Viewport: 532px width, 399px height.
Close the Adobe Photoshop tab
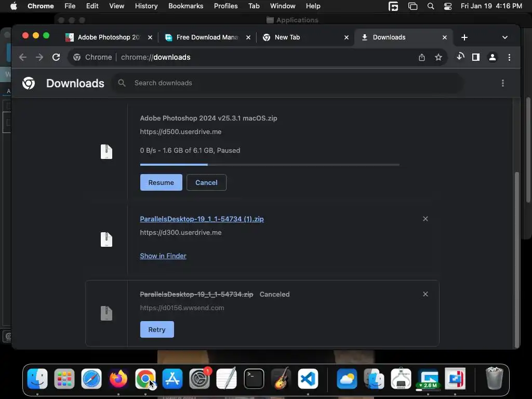click(x=150, y=37)
